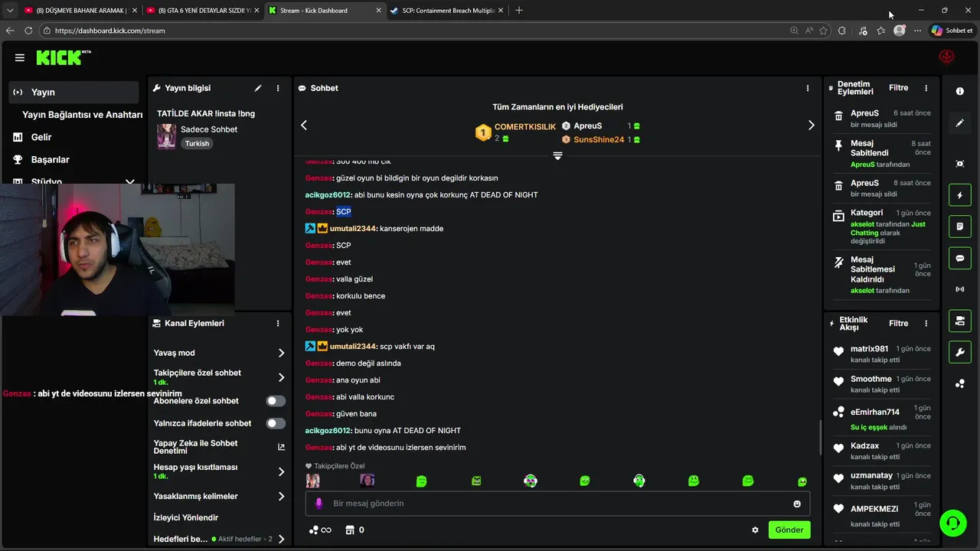Screen dimensions: 980x551
Task: Click the info icon in the right sidebar
Action: 960,91
